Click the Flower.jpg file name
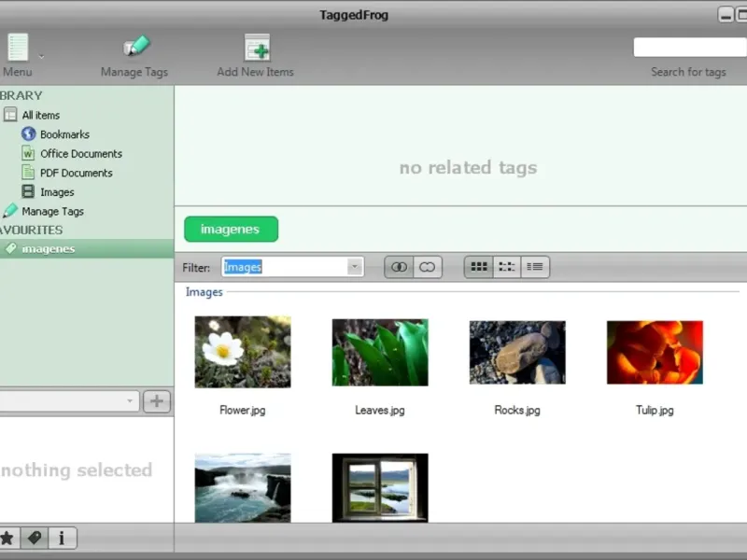 tap(243, 410)
